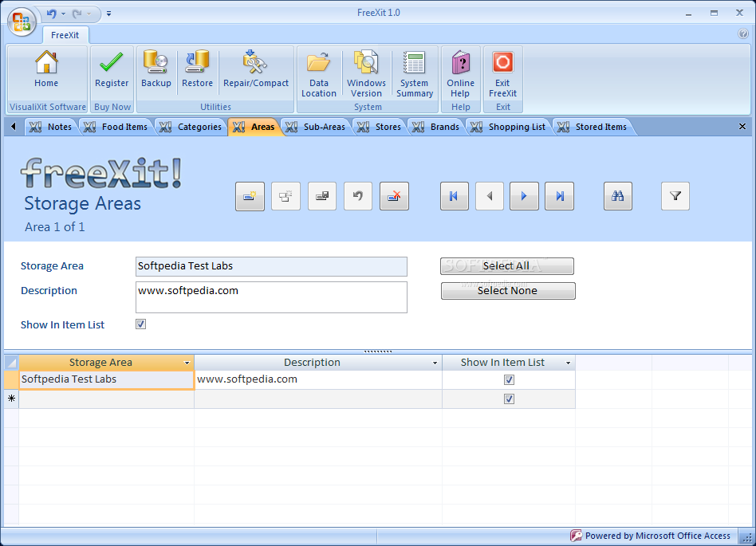The height and width of the screenshot is (546, 756).
Task: Toggle checkbox in Softpedia Test Labs row
Action: [509, 379]
